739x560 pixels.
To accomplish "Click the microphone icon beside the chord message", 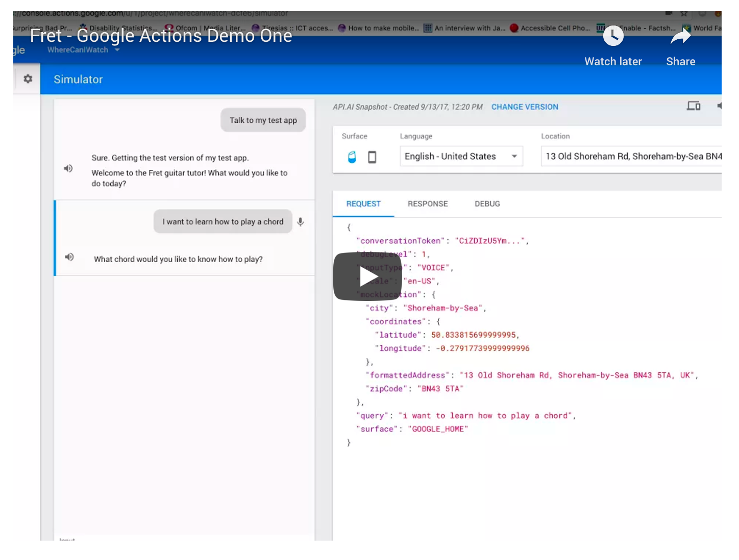I will click(x=301, y=221).
